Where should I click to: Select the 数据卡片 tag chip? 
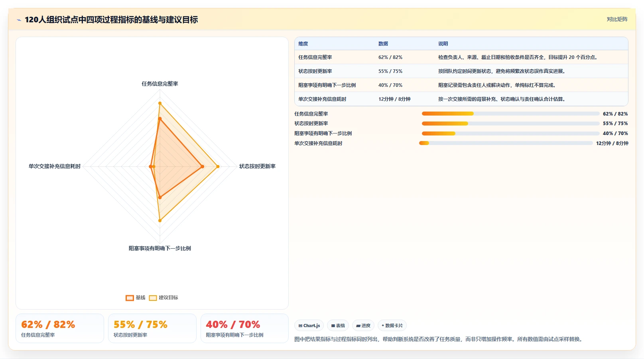click(392, 326)
